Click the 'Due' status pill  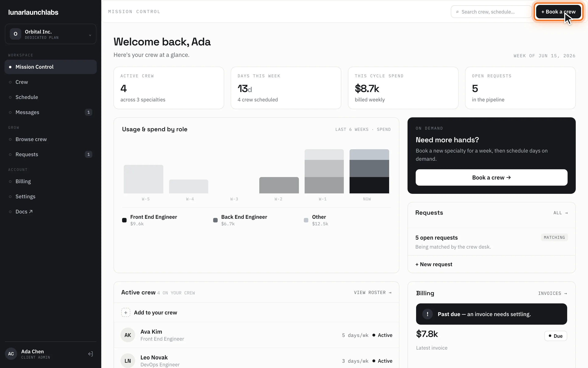[x=556, y=336]
